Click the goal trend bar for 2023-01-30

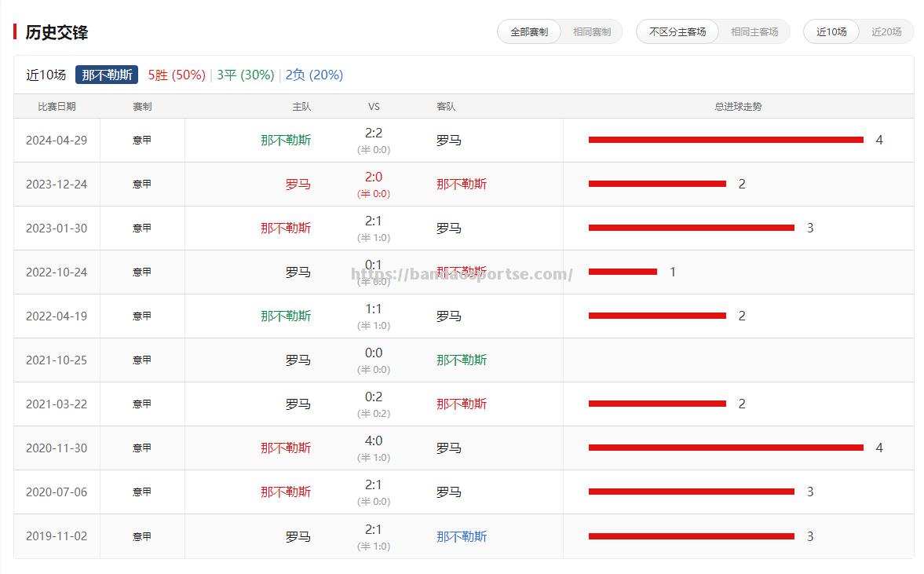tap(691, 228)
